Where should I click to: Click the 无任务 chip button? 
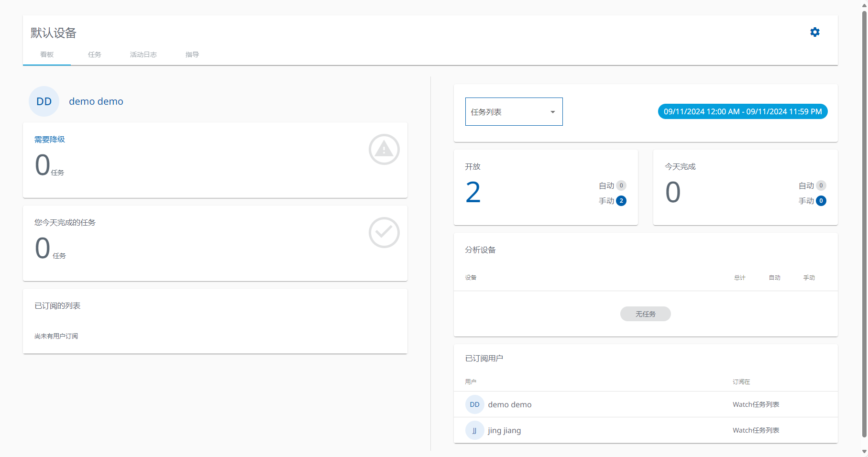(645, 314)
